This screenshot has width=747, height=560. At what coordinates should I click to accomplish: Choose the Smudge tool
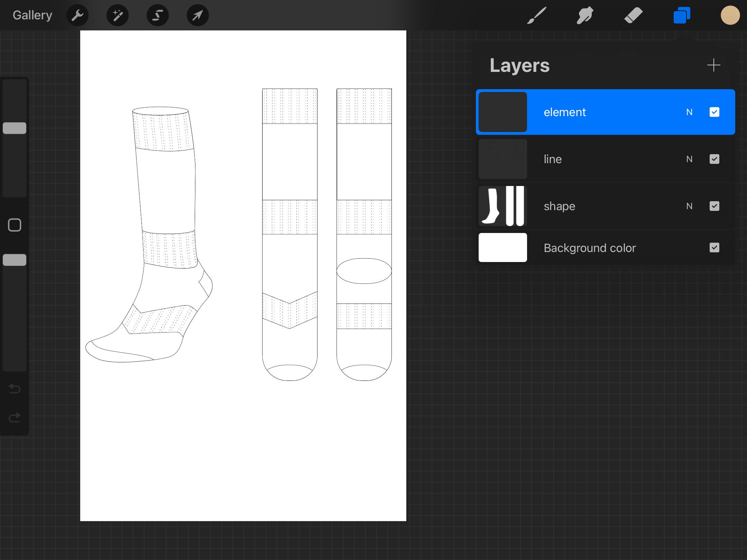click(x=585, y=15)
